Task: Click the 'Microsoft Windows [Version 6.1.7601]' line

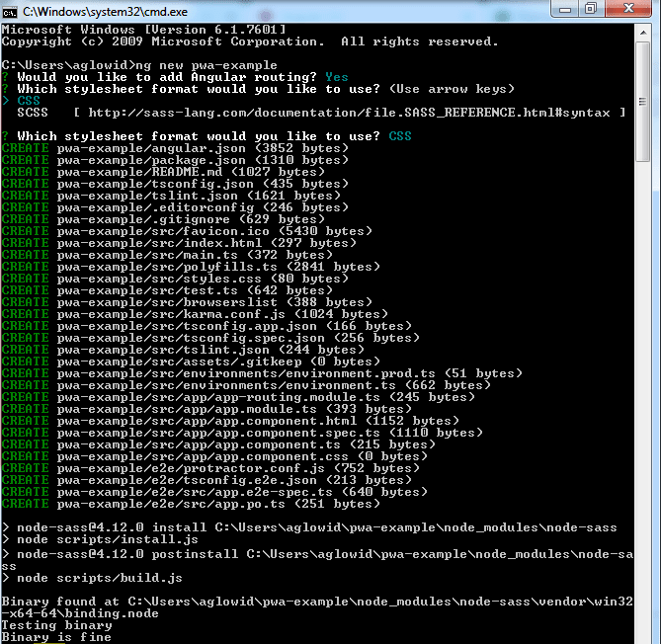Action: pyautogui.click(x=143, y=30)
